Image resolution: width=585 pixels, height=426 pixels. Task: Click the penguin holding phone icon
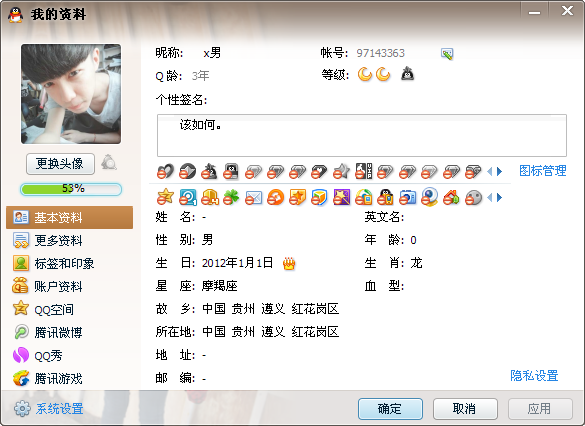point(385,197)
